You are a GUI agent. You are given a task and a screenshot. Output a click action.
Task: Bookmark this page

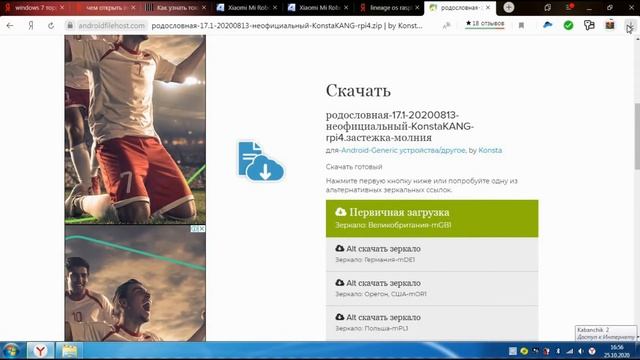point(521,25)
